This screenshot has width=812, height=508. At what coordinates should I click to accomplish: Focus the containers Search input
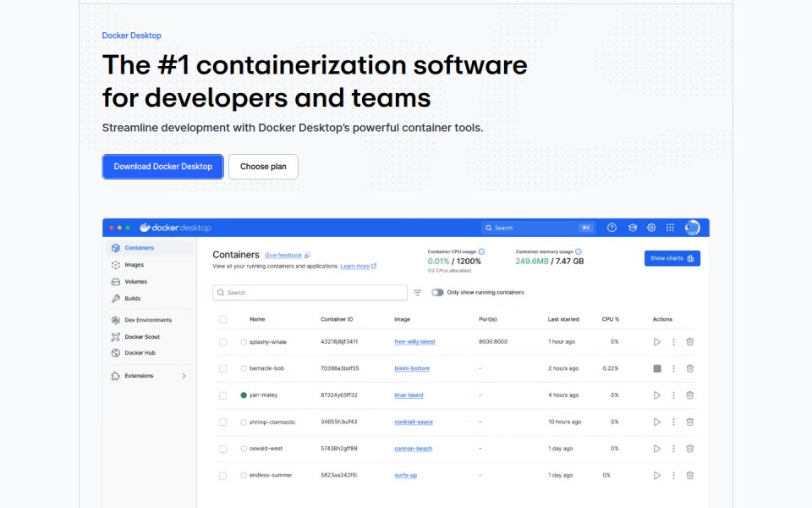coord(310,292)
